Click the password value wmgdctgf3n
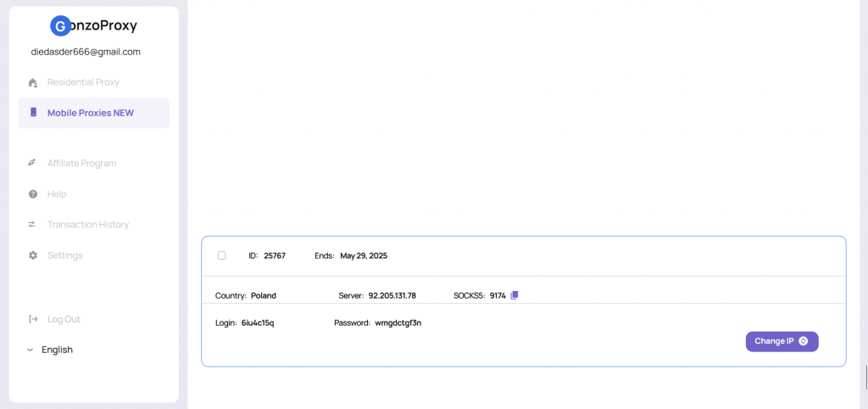Screen dimensions: 868x409 [398, 322]
